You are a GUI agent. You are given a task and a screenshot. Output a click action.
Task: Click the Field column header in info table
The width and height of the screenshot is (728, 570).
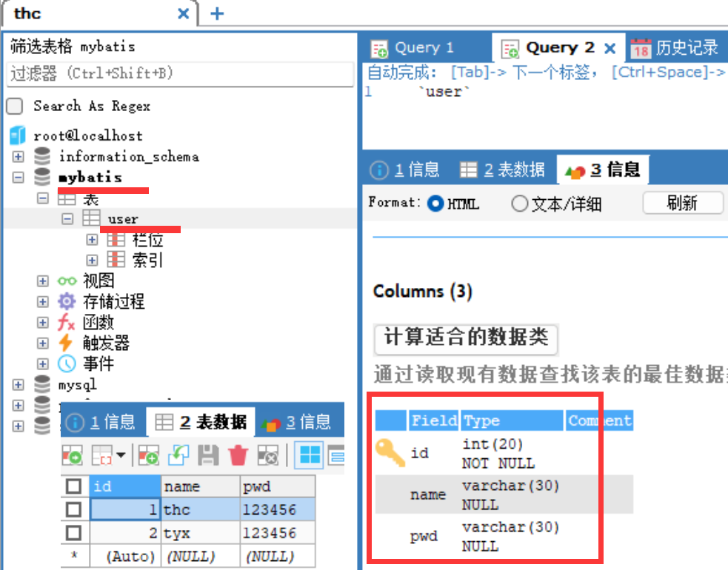(x=434, y=420)
